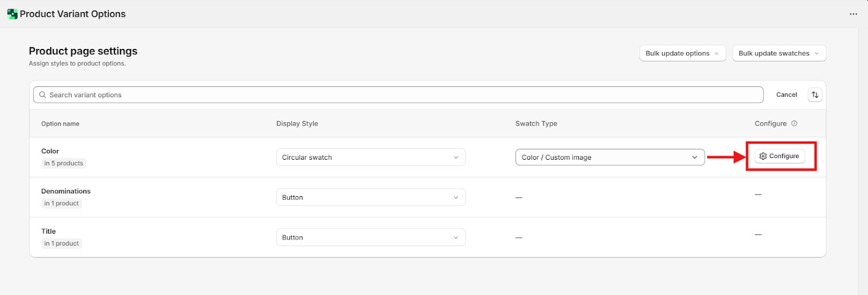Image resolution: width=868 pixels, height=295 pixels.
Task: Open the Circular swatch display style dropdown
Action: coord(371,158)
